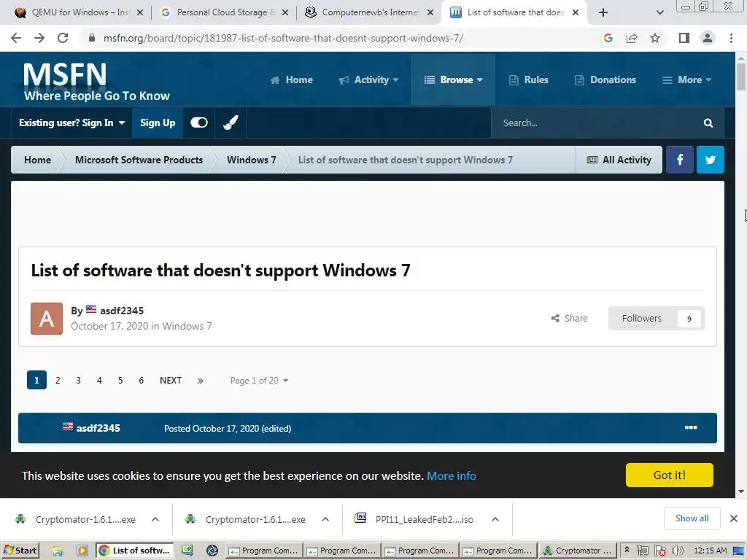Open a new browser tab

[x=603, y=12]
